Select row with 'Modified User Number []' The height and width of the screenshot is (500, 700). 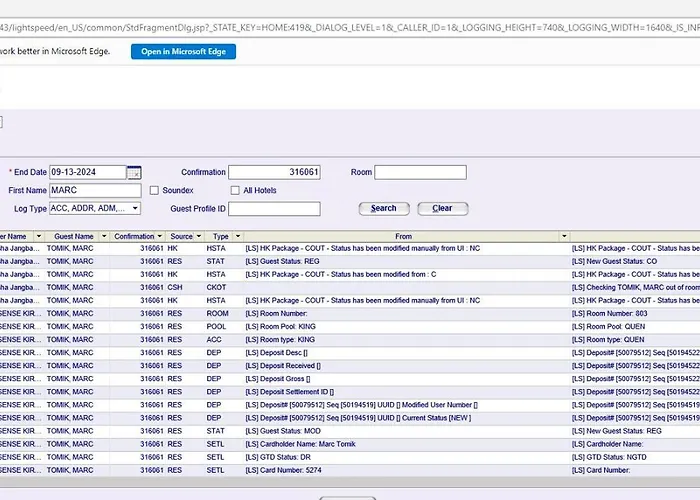tap(350, 405)
